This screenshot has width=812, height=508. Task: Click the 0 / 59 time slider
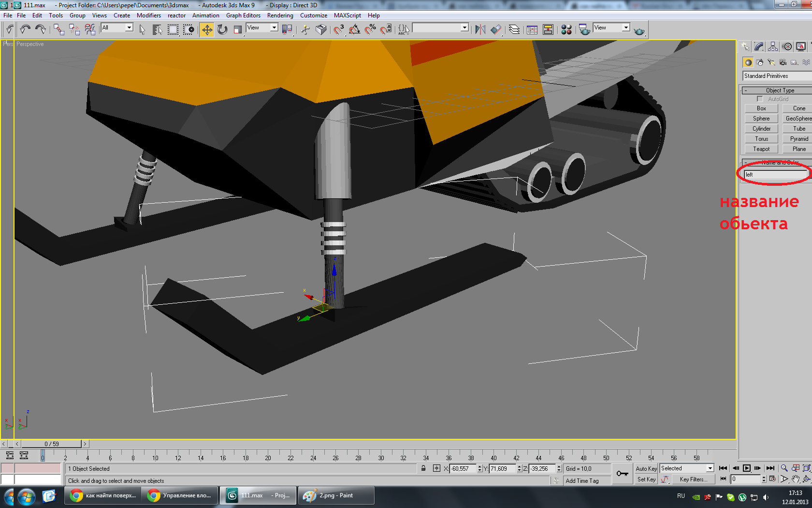[51, 444]
